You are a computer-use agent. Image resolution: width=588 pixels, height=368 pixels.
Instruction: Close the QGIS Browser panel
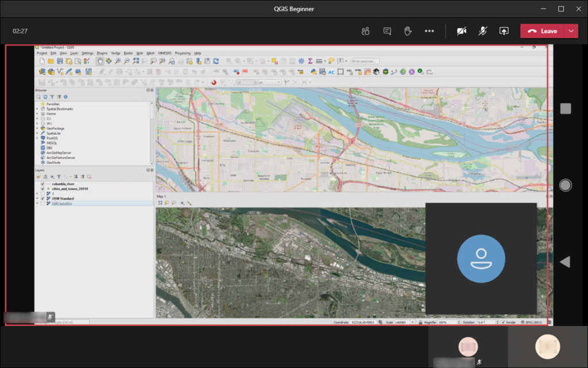(x=152, y=90)
